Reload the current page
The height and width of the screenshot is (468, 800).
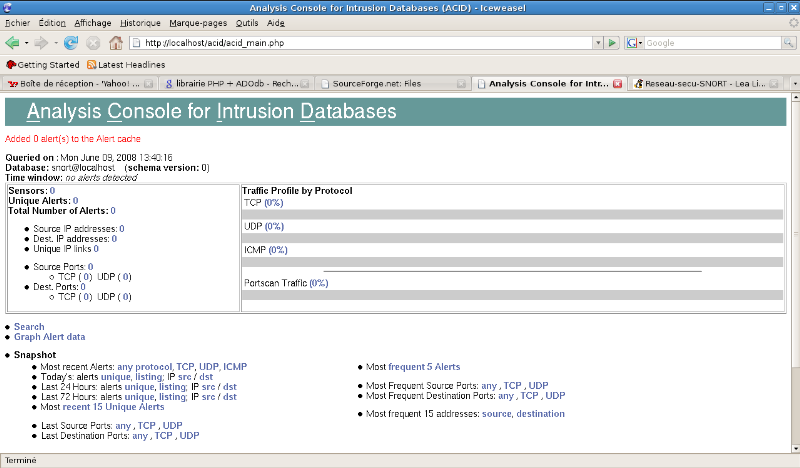click(x=71, y=43)
